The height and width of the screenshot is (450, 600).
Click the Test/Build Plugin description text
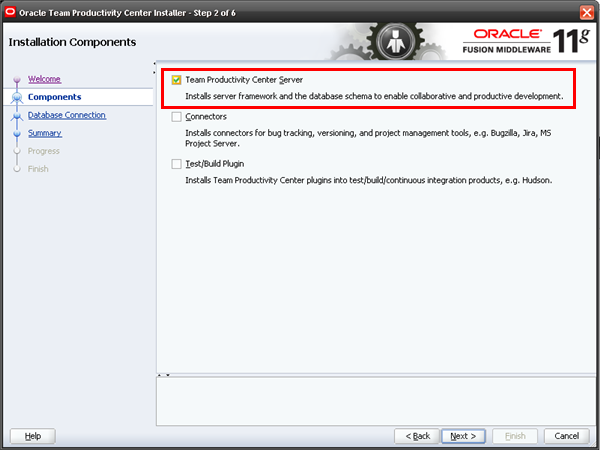click(x=368, y=180)
